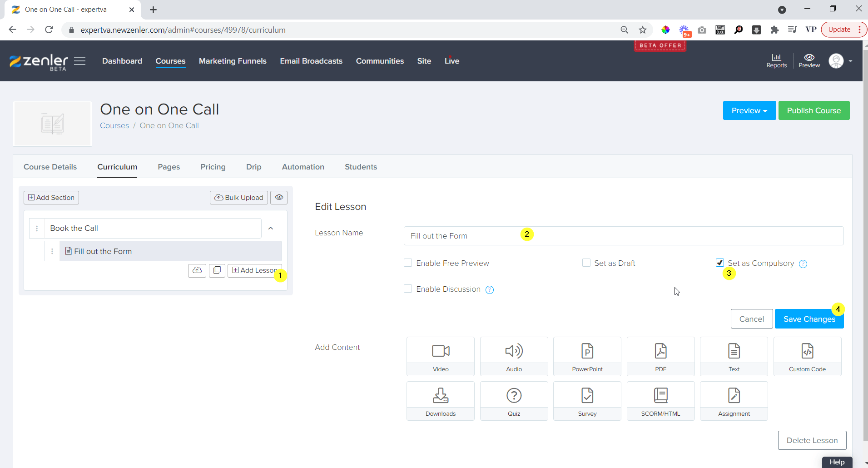
Task: Pick the Custom Code content option
Action: pyautogui.click(x=807, y=356)
